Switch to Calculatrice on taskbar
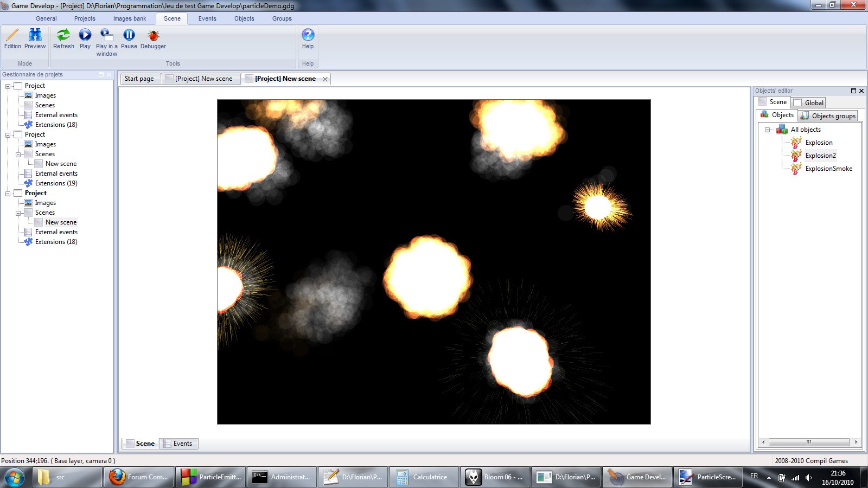The width and height of the screenshot is (868, 488). 424,477
